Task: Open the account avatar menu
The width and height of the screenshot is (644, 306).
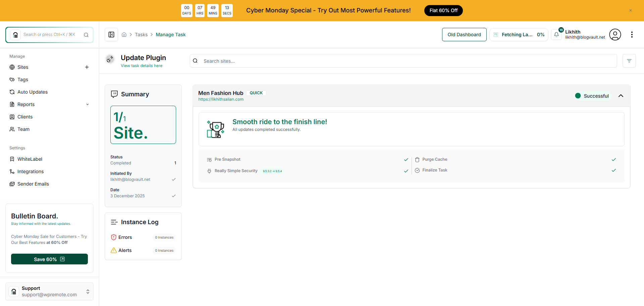Action: [x=615, y=35]
